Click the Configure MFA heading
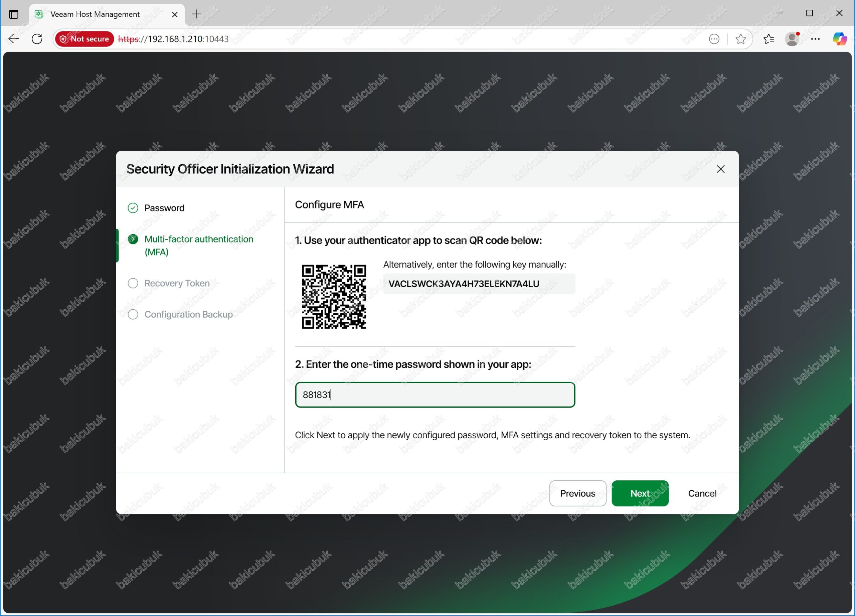 tap(330, 205)
